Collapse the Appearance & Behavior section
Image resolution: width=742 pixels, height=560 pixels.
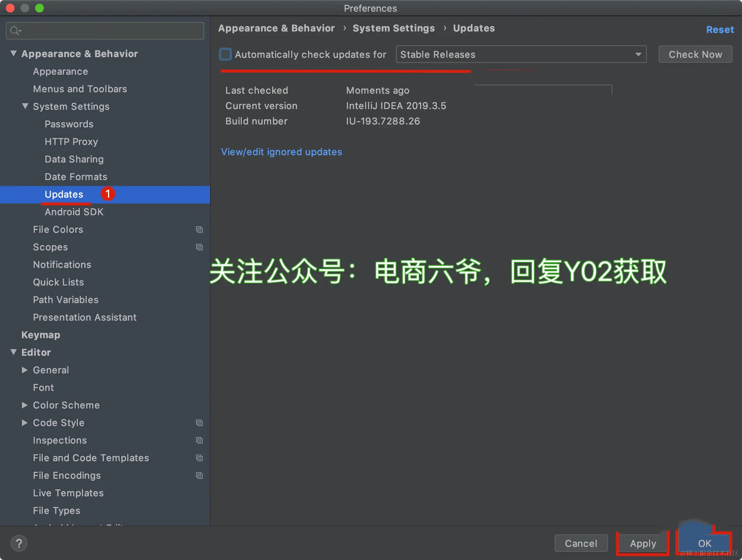pyautogui.click(x=14, y=53)
